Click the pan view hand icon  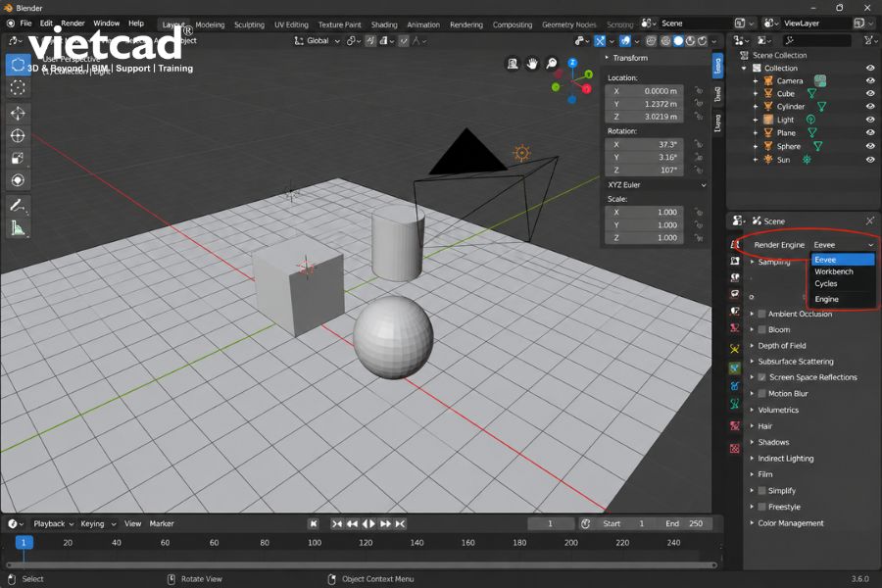tap(532, 64)
